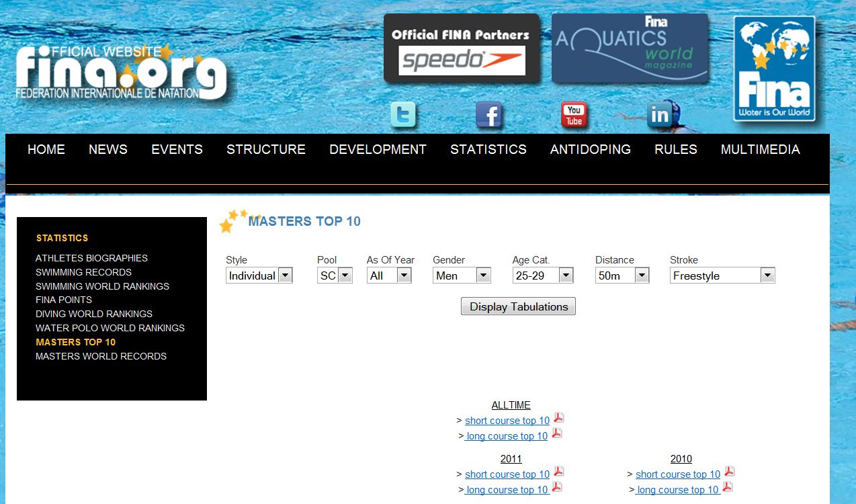
Task: Expand the Style dropdown showing Individual
Action: [259, 276]
